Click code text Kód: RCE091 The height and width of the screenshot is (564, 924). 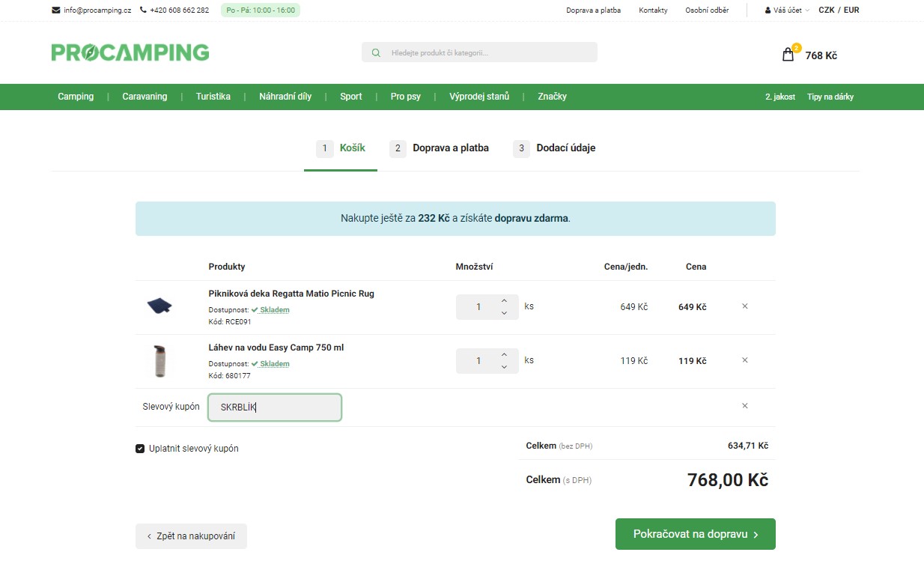[230, 322]
